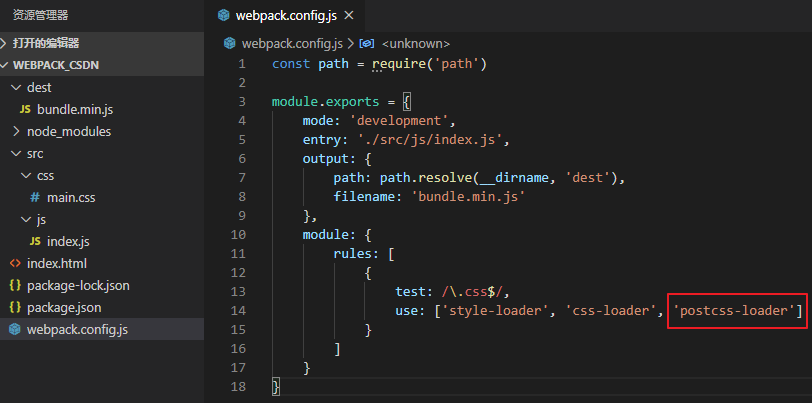Screen dimensions: 812x403
Task: Click the closing brace on line 18
Action: 276,387
